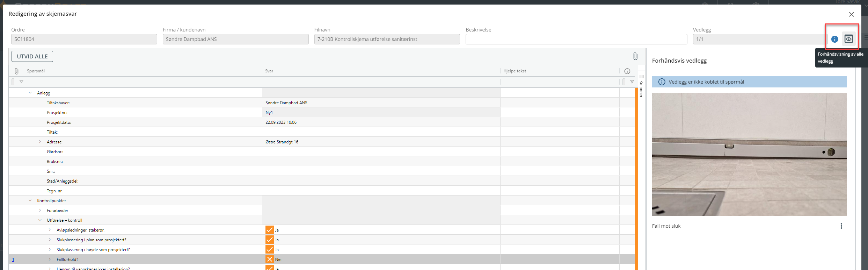The width and height of the screenshot is (868, 270).
Task: Click the answer cell Søndre Dampbad ANS
Action: 381,103
